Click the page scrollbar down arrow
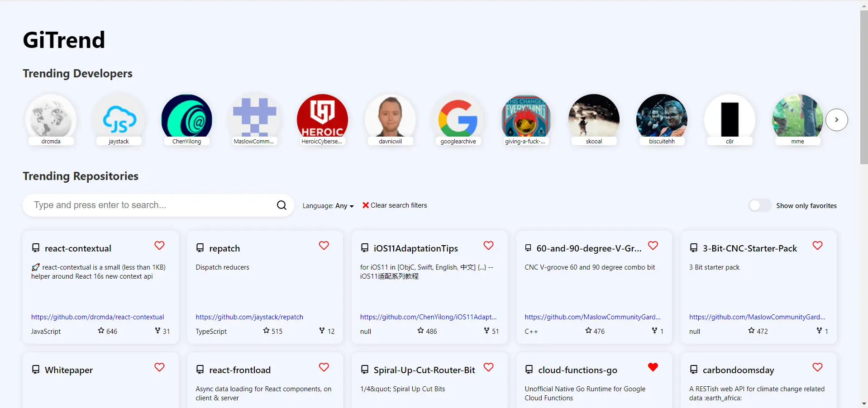This screenshot has width=868, height=408. [863, 403]
